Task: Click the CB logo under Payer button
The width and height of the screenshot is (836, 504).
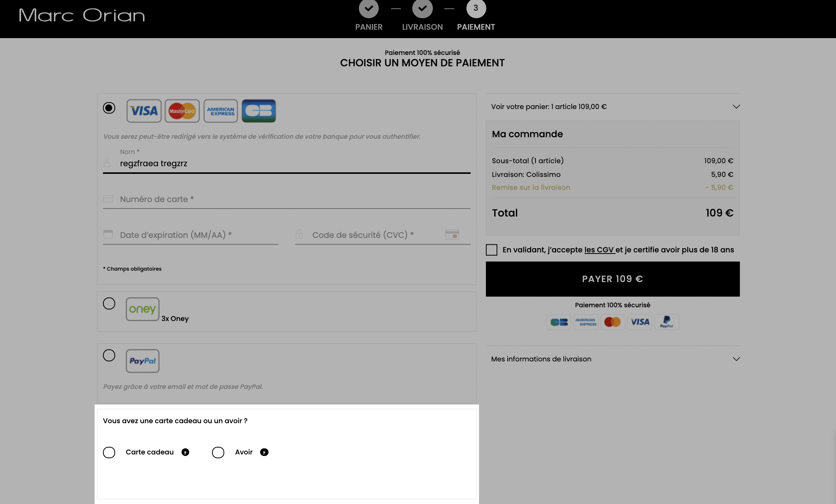Action: tap(559, 322)
